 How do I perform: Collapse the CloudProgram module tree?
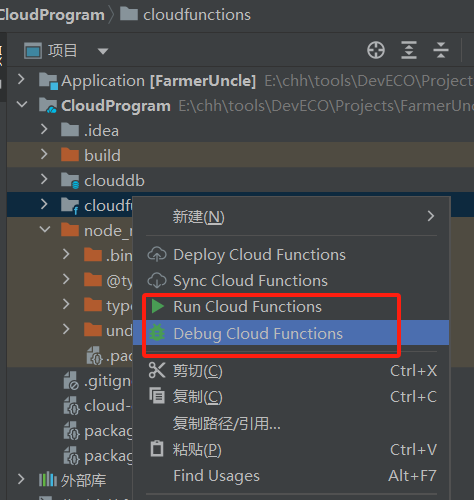[22, 105]
